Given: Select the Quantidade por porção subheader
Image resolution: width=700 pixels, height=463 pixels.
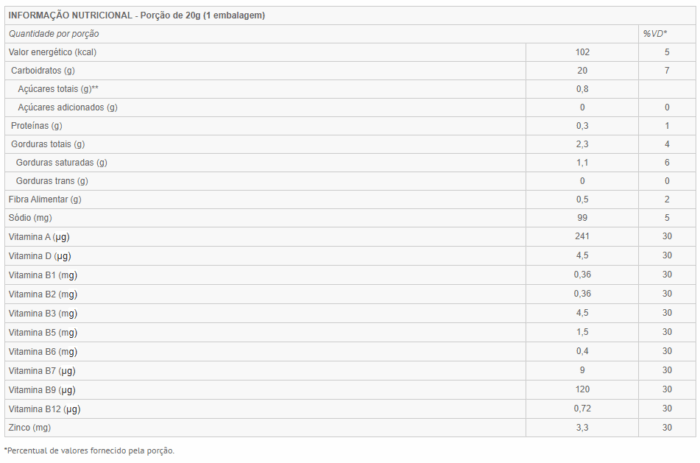Looking at the screenshot, I should [x=54, y=34].
